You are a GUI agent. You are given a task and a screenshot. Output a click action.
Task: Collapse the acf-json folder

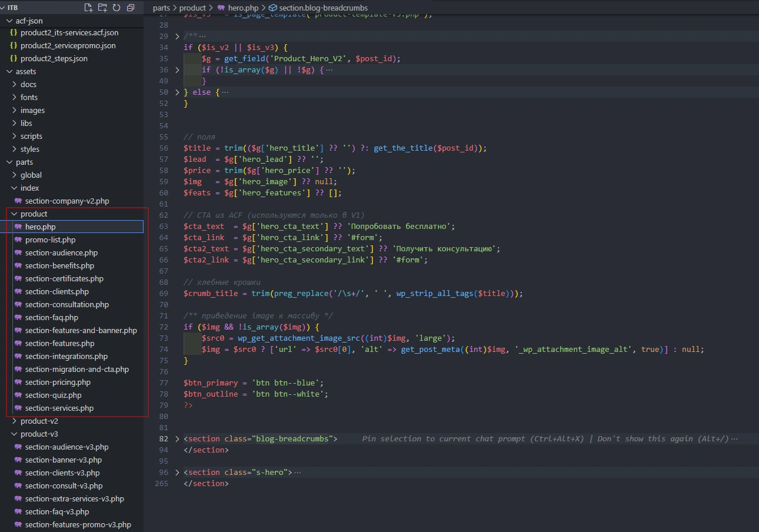point(29,21)
